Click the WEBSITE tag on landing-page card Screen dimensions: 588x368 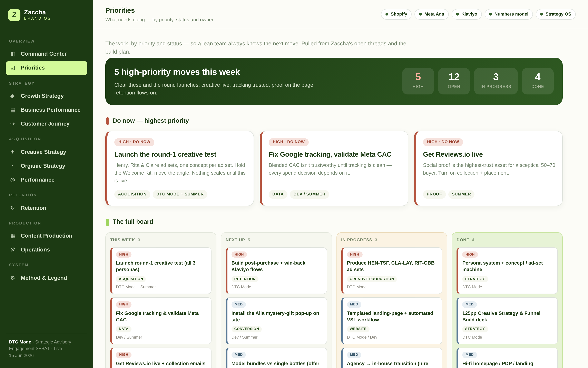click(x=358, y=329)
